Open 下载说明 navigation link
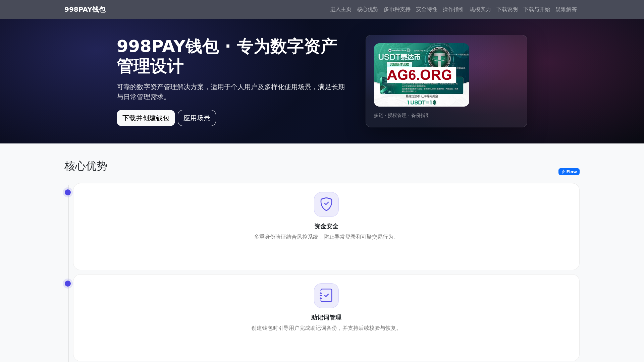The height and width of the screenshot is (362, 644). 507,9
